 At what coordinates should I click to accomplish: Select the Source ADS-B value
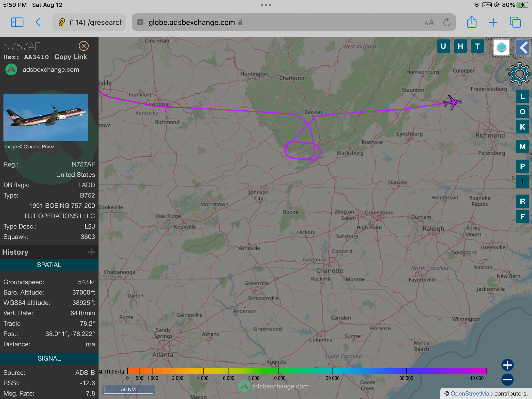[x=85, y=373]
